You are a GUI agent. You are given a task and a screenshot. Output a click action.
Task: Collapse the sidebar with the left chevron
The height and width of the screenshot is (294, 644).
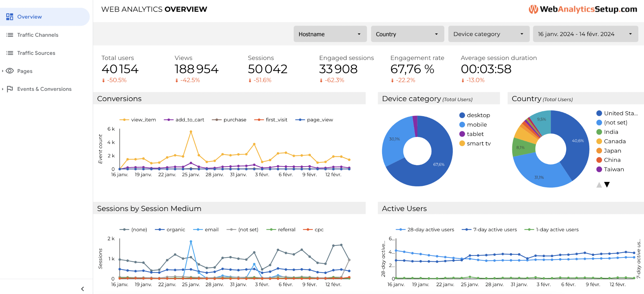tap(82, 289)
